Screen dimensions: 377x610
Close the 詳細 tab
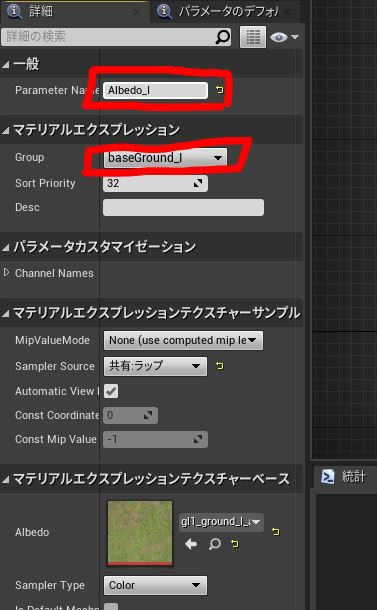point(137,12)
